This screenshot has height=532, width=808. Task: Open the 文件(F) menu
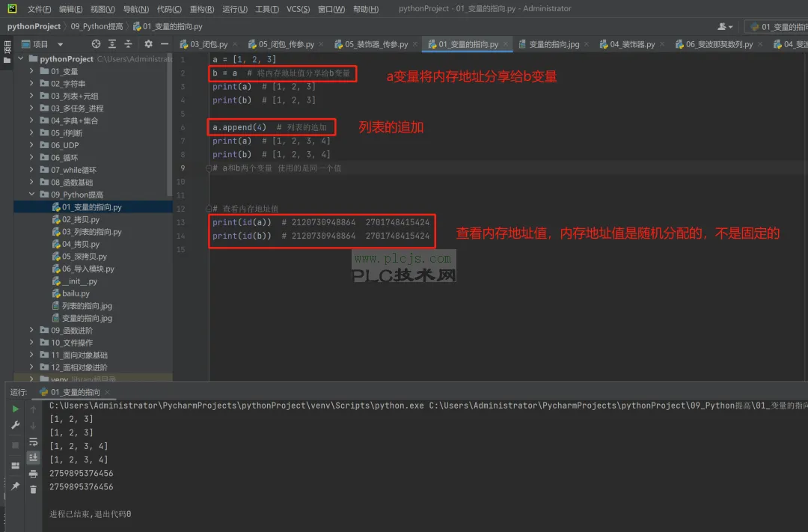(39, 9)
